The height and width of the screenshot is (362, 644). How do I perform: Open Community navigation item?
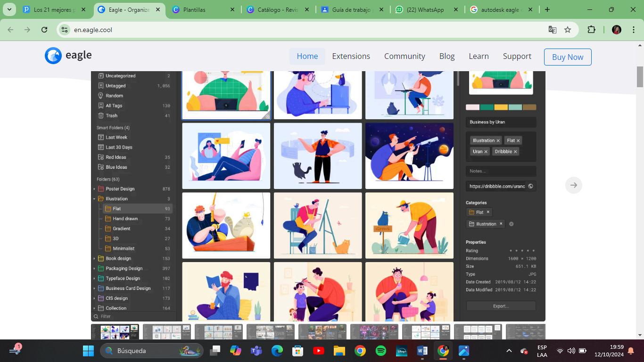405,56
